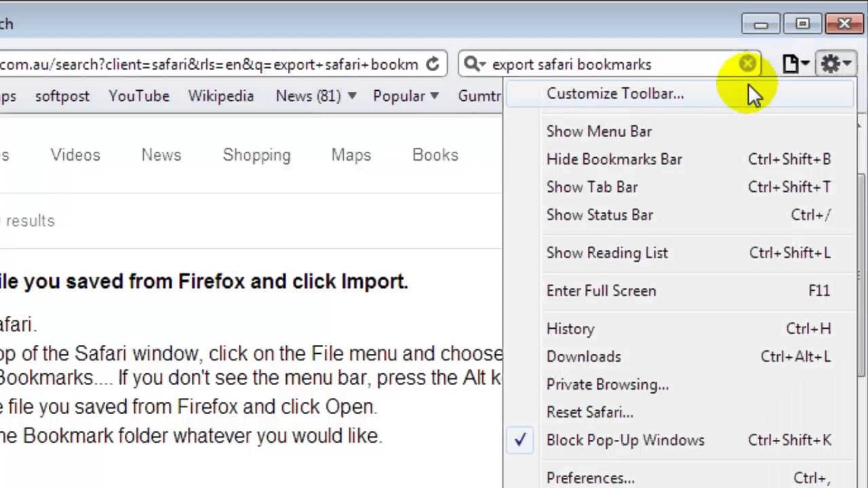The height and width of the screenshot is (488, 868).
Task: Switch to Shopping search results
Action: [256, 155]
